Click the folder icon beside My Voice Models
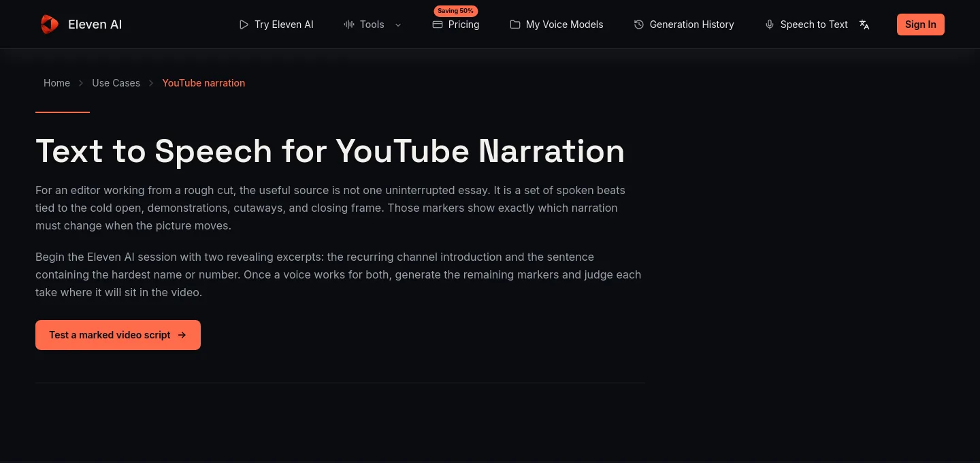Screen dimensions: 980x463 515,25
